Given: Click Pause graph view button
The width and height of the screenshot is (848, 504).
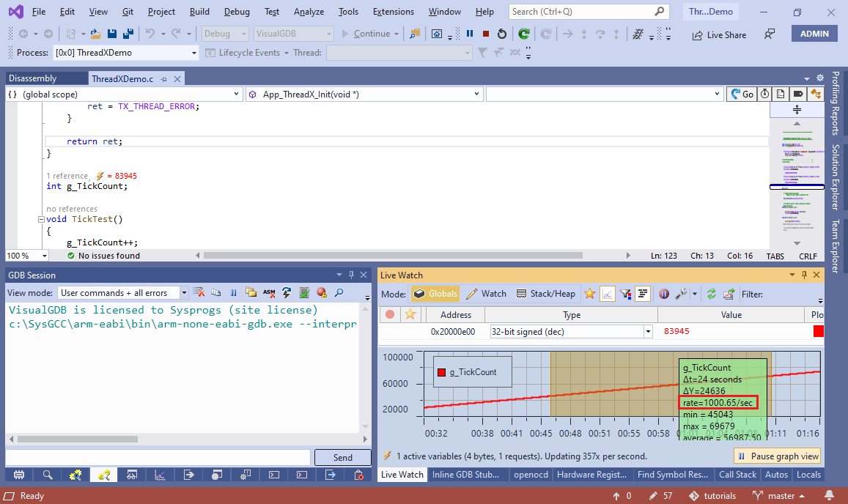Looking at the screenshot, I should 777,456.
